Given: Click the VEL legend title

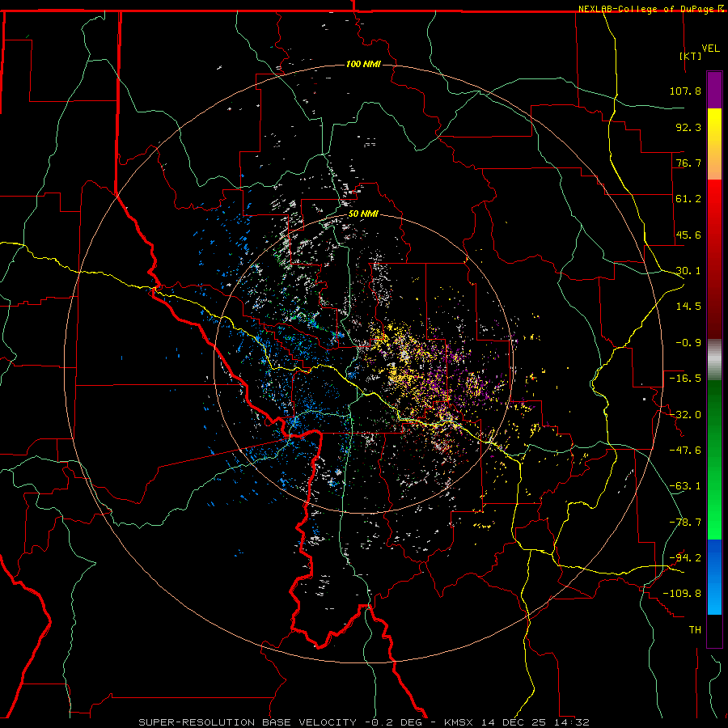Looking at the screenshot, I should (x=710, y=49).
